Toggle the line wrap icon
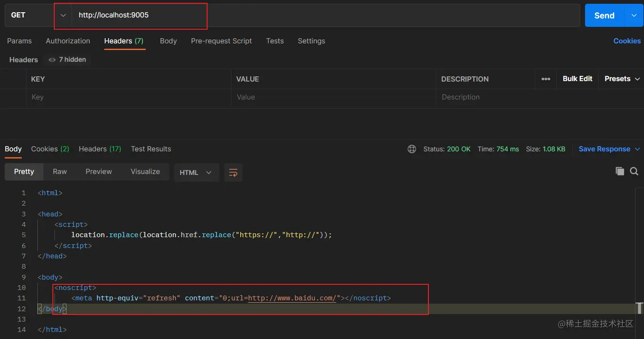 (x=233, y=173)
